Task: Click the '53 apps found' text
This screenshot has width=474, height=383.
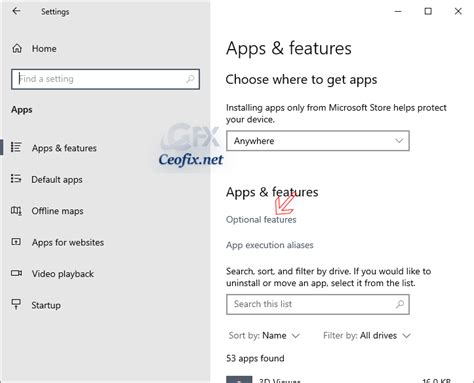Action: click(x=255, y=358)
